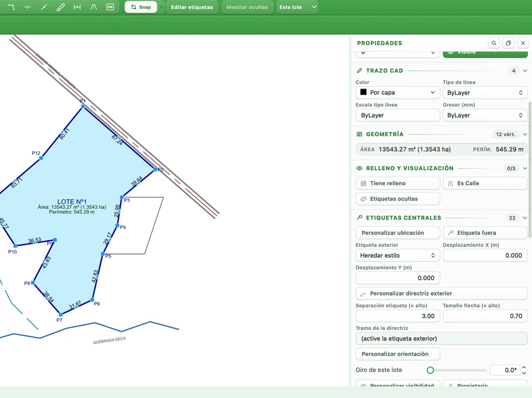Viewport: 532px width, 398px height.
Task: Click the LOTE Nº1 label on the map
Action: point(72,201)
